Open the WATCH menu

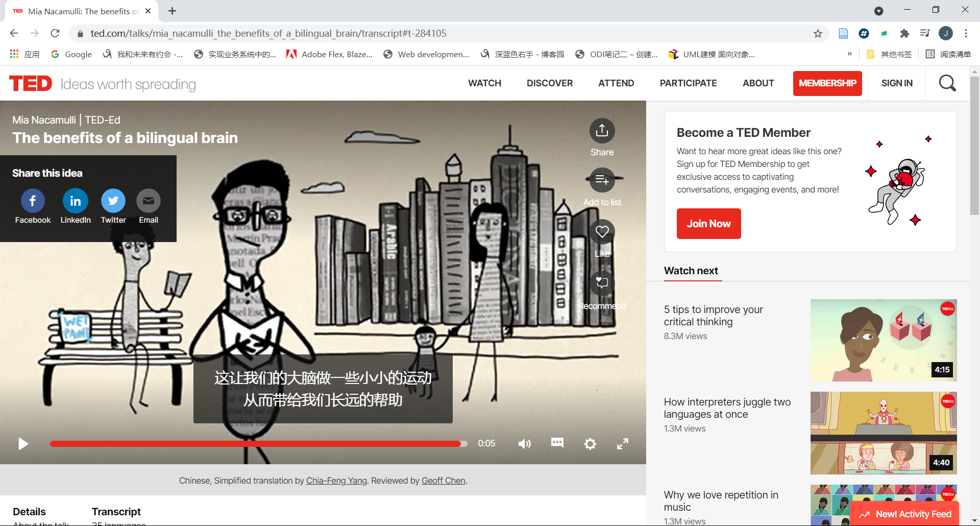484,83
